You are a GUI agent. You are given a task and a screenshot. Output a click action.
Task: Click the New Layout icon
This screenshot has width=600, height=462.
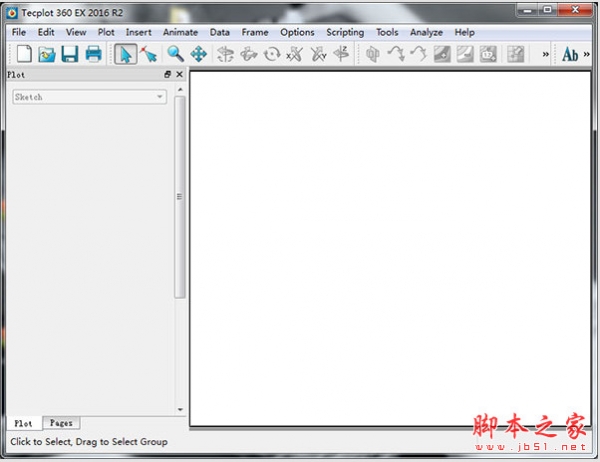coord(24,54)
